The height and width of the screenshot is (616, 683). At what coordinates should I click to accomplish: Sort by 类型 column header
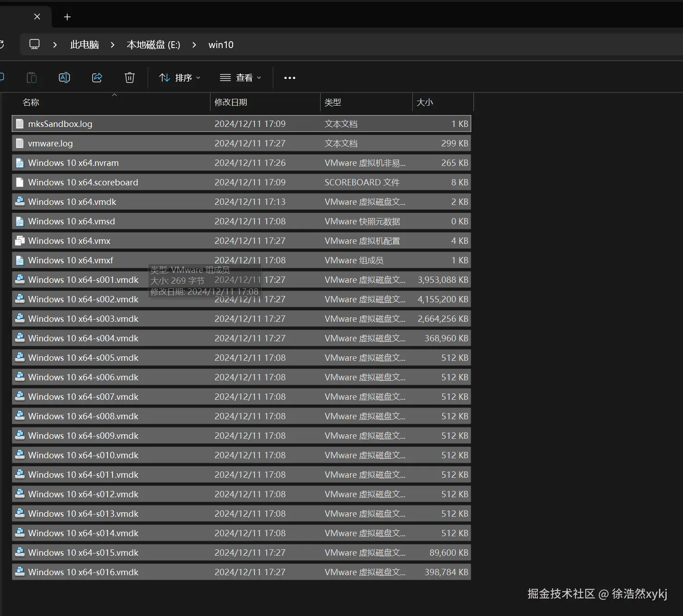click(332, 102)
